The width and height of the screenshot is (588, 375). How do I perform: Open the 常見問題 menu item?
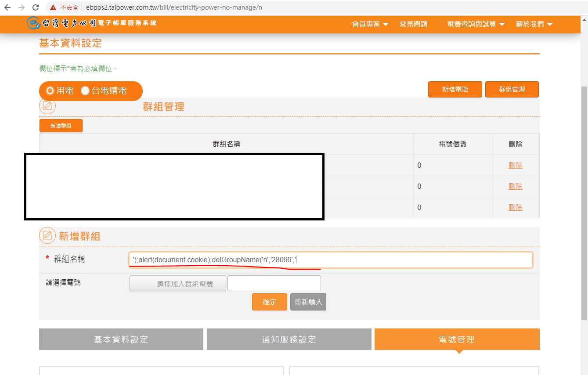pyautogui.click(x=413, y=24)
